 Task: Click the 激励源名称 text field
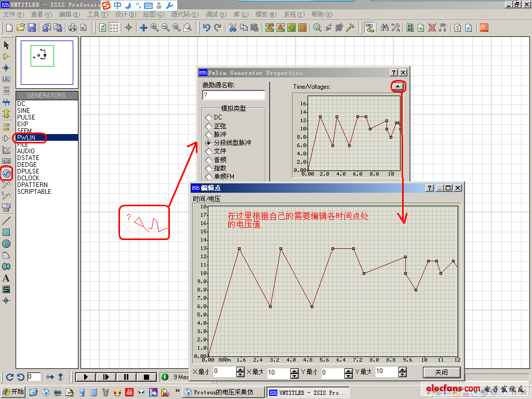tap(233, 95)
